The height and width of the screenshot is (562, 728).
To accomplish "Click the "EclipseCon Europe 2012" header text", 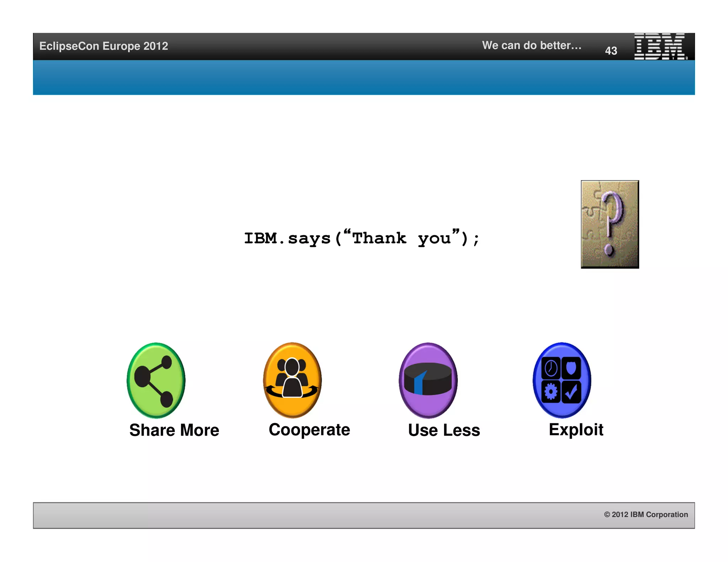I will click(103, 46).
